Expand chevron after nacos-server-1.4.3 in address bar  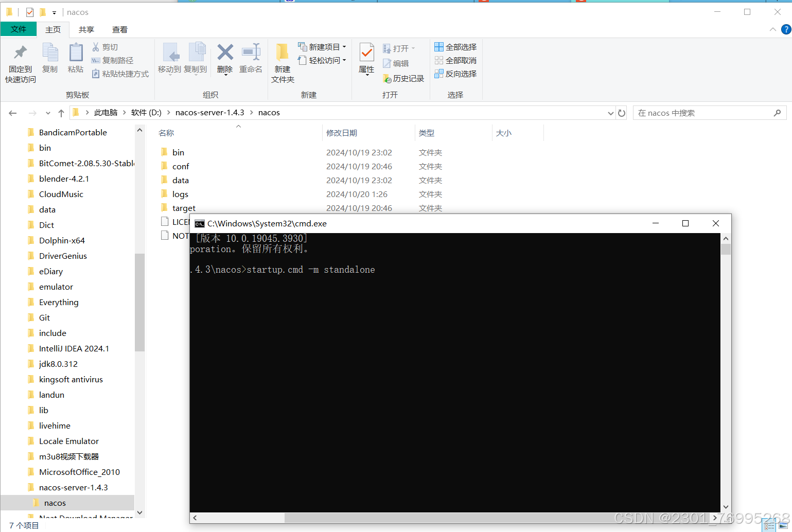click(x=251, y=113)
